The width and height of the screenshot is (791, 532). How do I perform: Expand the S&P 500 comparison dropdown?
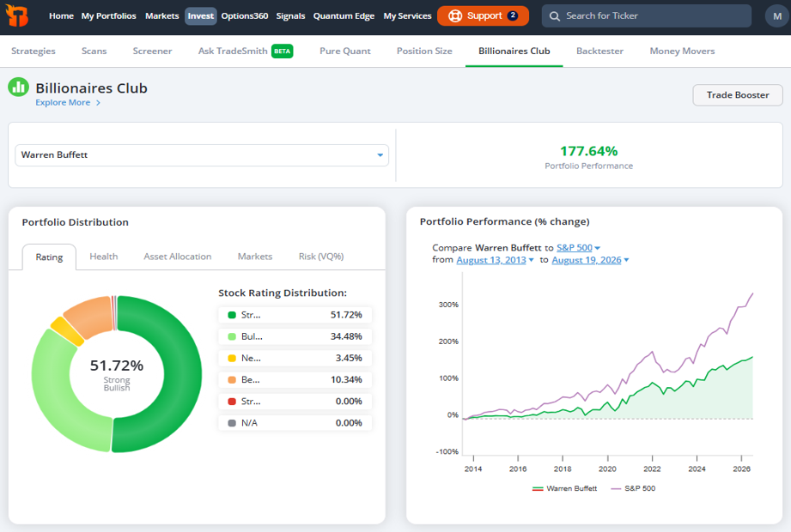pos(578,248)
